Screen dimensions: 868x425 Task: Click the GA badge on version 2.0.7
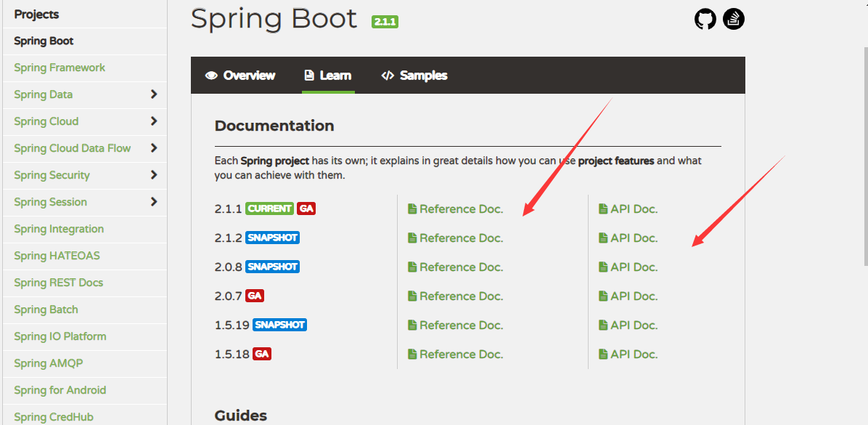point(255,296)
